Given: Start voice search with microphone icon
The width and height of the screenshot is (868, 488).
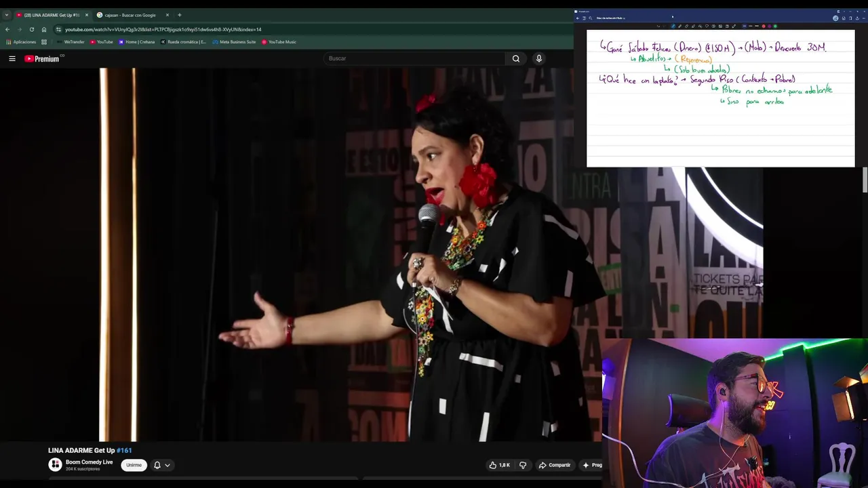Looking at the screenshot, I should (539, 58).
